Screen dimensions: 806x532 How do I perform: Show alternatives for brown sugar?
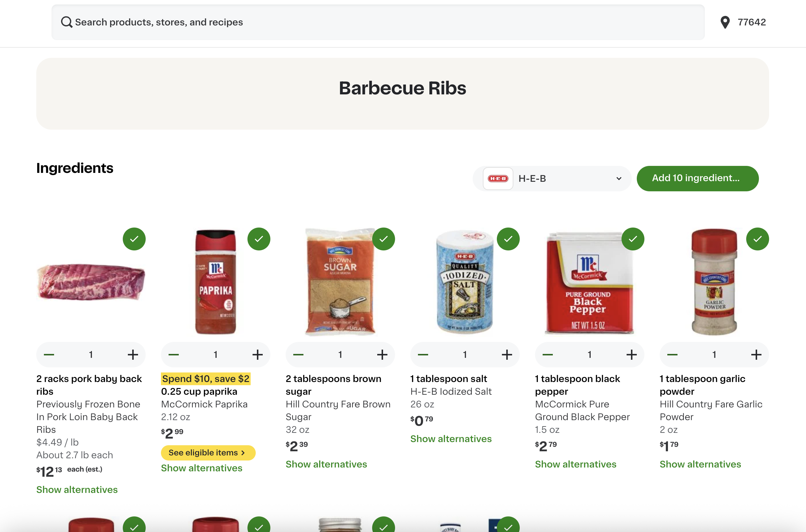tap(326, 464)
